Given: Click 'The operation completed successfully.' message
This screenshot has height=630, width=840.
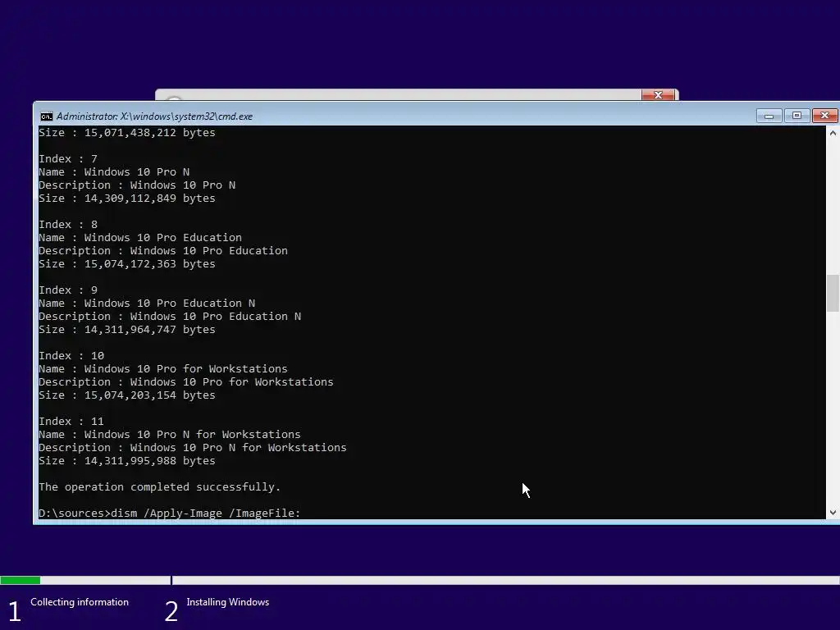Looking at the screenshot, I should point(160,487).
